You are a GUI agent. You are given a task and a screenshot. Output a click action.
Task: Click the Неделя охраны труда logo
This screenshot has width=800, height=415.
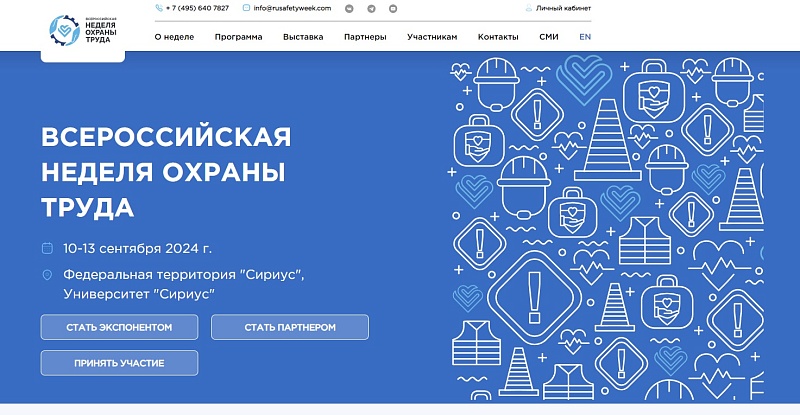(x=82, y=30)
